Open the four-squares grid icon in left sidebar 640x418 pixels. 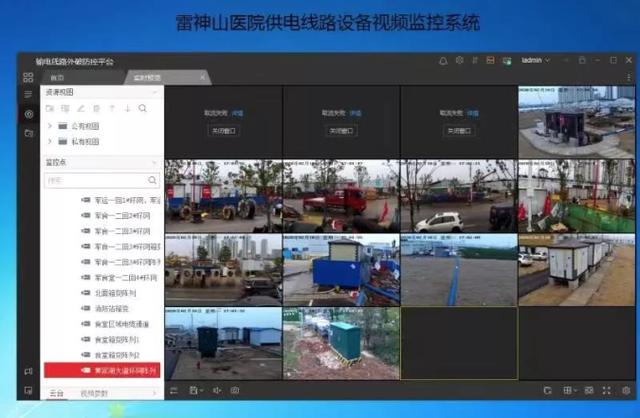point(28,77)
